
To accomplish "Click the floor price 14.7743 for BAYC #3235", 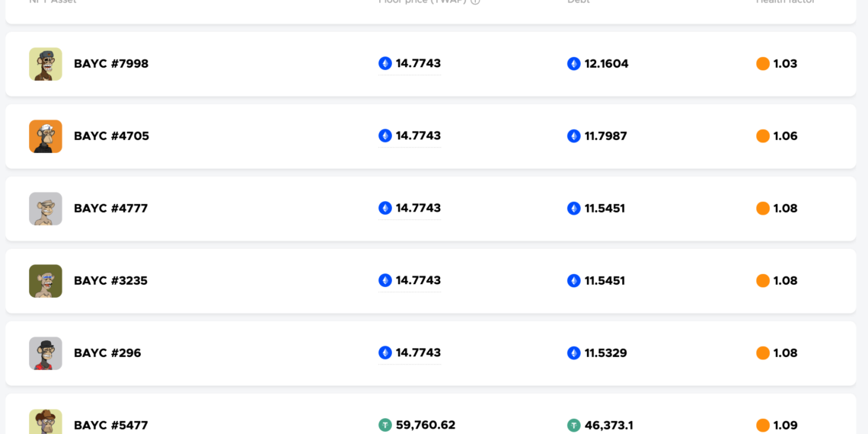I will pos(418,280).
